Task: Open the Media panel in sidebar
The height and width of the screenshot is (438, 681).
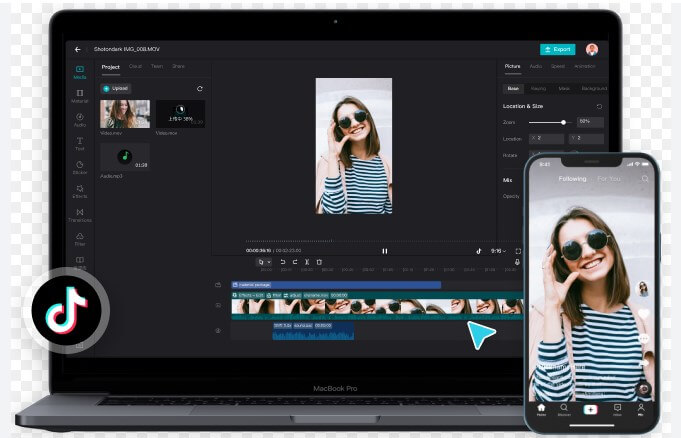Action: 80,72
